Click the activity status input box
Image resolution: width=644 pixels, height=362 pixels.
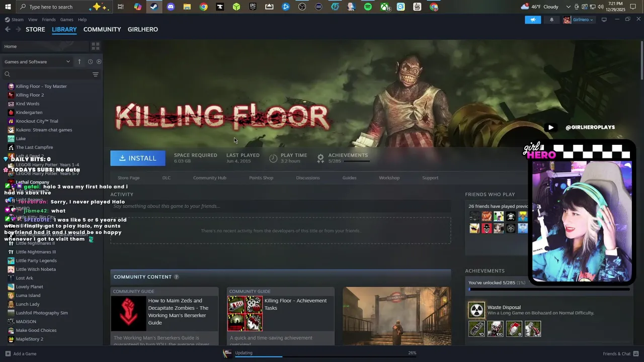pos(281,206)
